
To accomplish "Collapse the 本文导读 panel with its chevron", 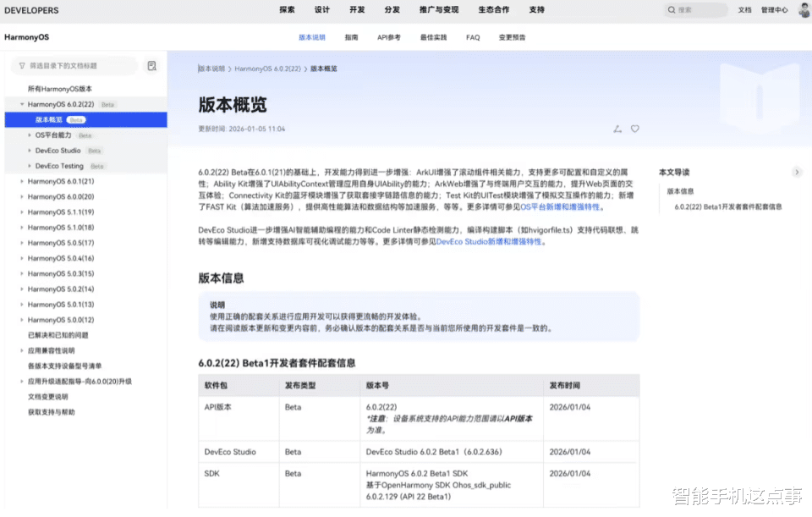I will pyautogui.click(x=798, y=171).
